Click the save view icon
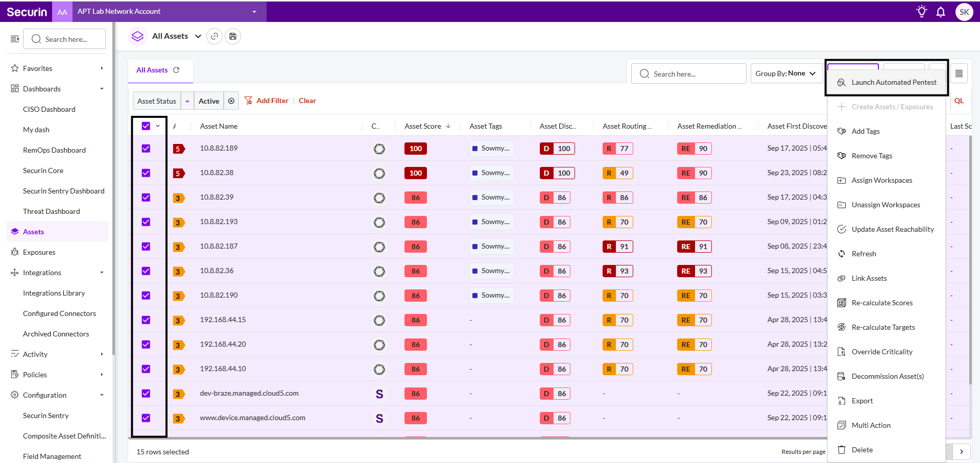 pyautogui.click(x=233, y=36)
